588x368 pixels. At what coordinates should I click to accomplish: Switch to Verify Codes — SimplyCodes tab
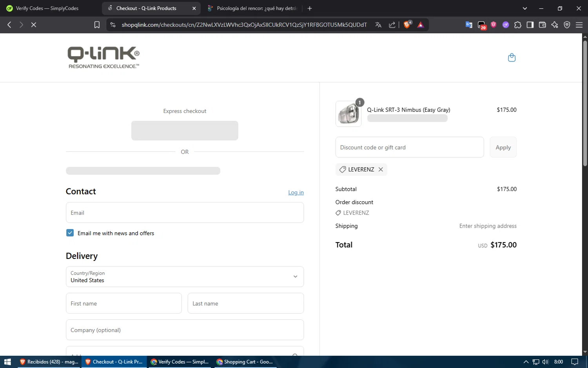tap(47, 8)
